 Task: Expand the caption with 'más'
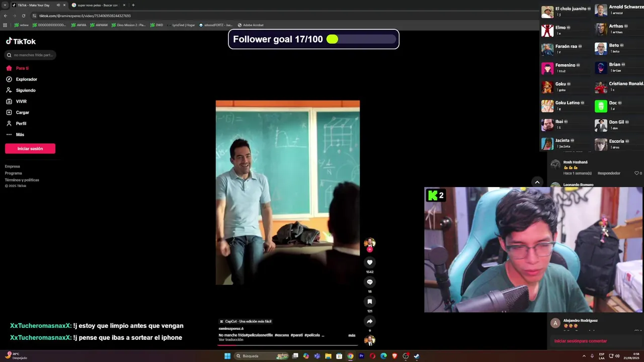[352, 335]
